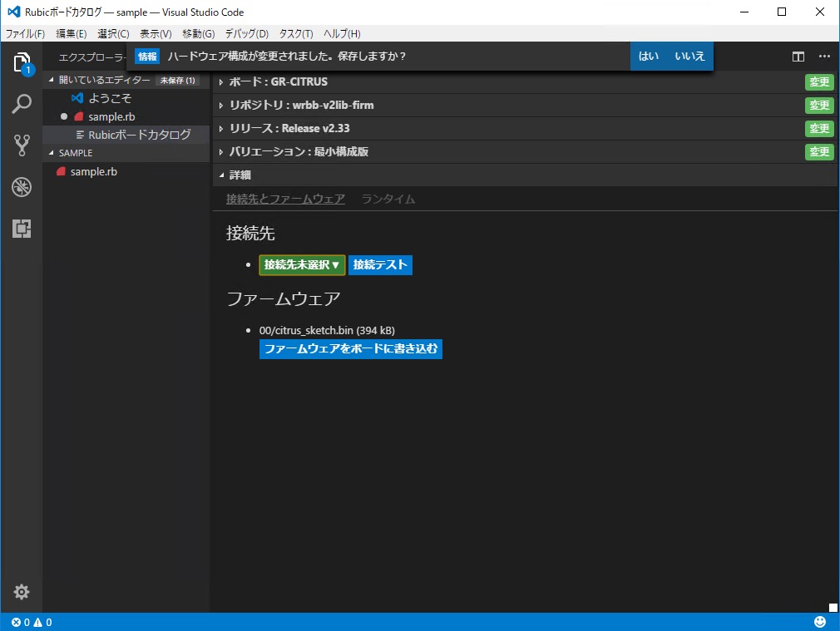The image size is (840, 631).
Task: Select unsaved sample.rb in open editors
Action: [126, 116]
